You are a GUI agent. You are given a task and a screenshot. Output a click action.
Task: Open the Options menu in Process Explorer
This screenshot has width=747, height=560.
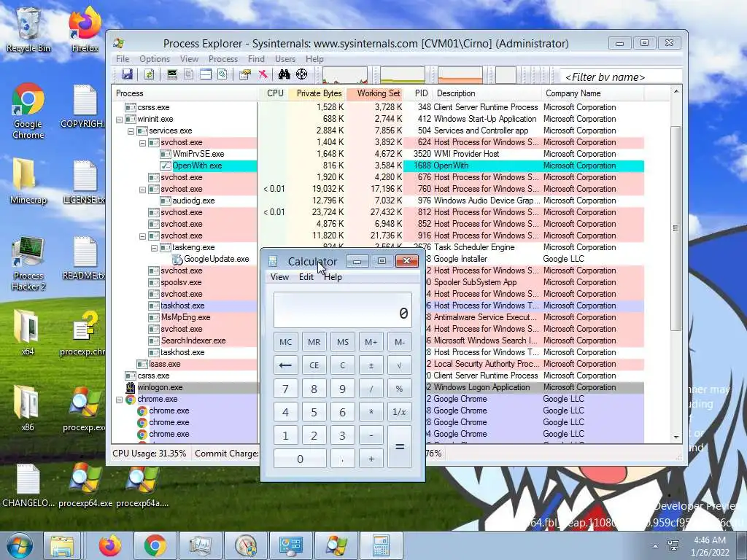tap(155, 59)
